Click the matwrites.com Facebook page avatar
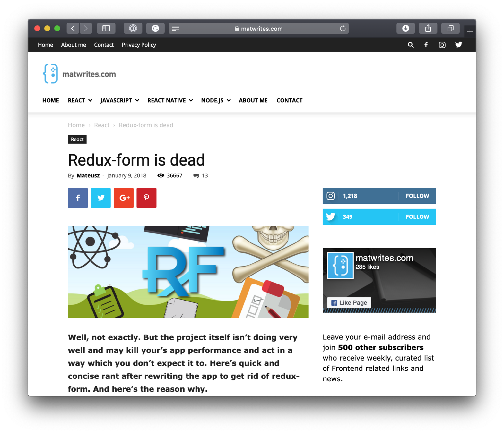This screenshot has width=504, height=433. point(340,265)
